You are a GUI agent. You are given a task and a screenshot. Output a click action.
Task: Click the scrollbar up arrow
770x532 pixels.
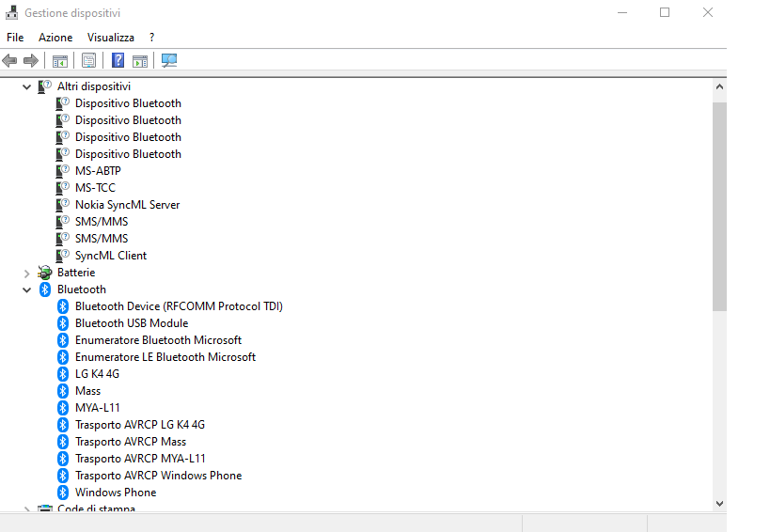click(x=719, y=86)
